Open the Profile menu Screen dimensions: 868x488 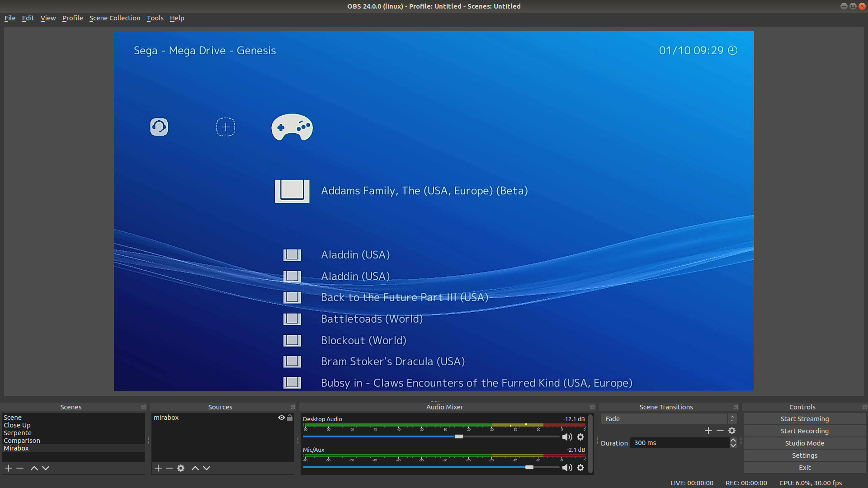pos(72,18)
